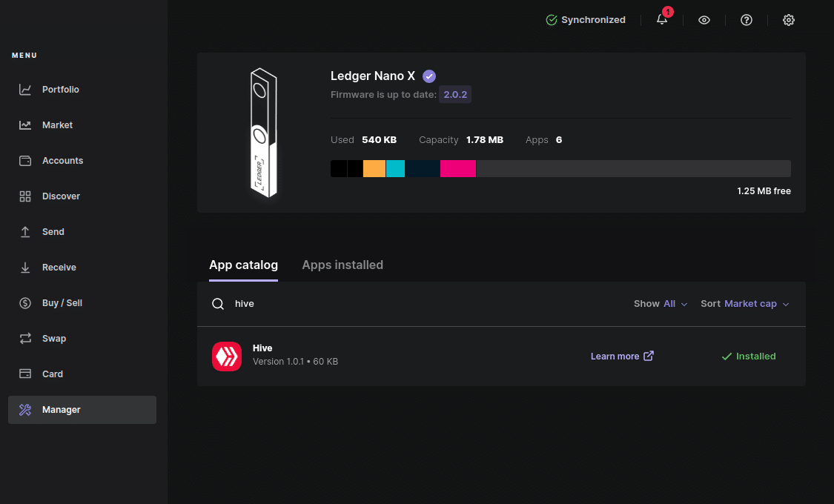Click the Synchronized green check icon
Viewport: 834px width, 504px height.
pyautogui.click(x=551, y=20)
